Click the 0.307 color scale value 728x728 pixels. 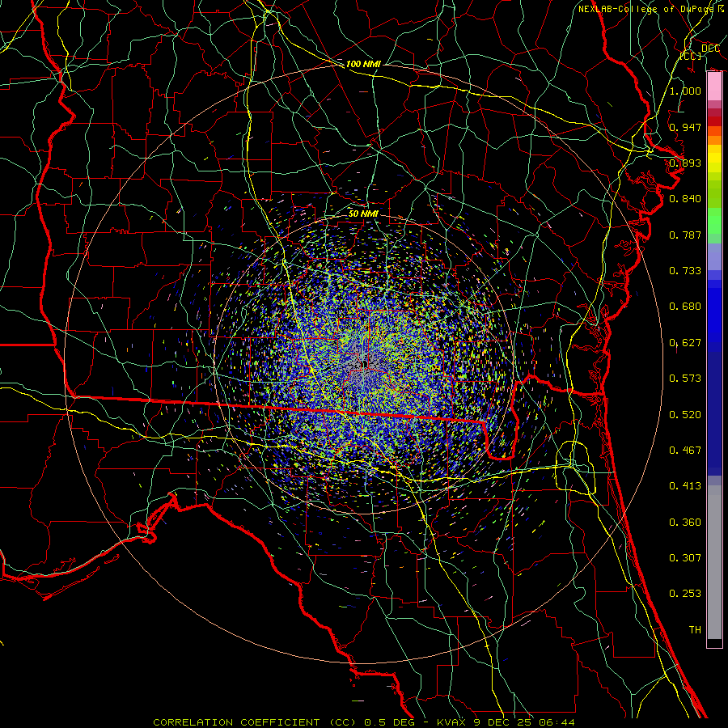(685, 558)
